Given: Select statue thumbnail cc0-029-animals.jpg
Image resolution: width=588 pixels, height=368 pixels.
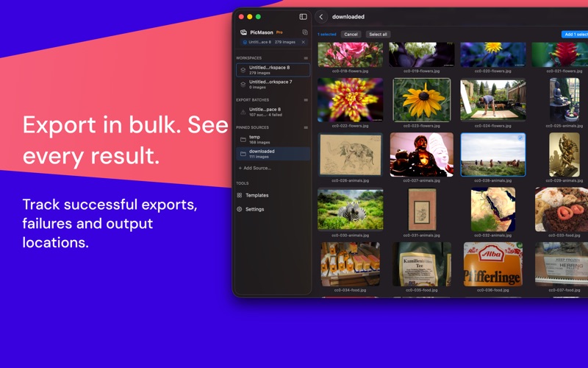Looking at the screenshot, I should tap(564, 155).
